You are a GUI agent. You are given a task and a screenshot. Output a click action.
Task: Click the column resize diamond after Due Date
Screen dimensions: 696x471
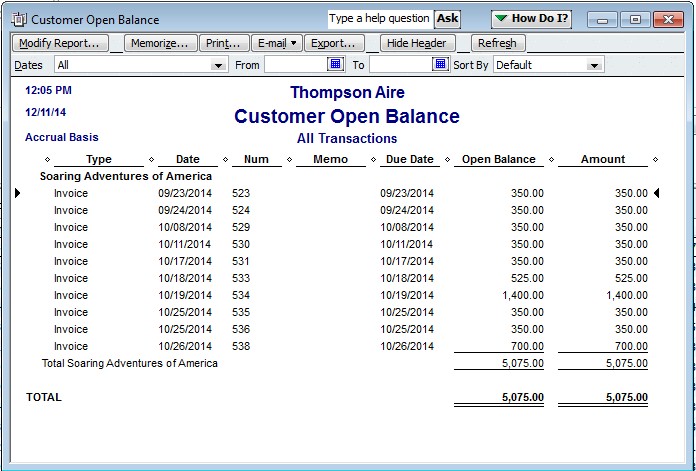coord(445,160)
